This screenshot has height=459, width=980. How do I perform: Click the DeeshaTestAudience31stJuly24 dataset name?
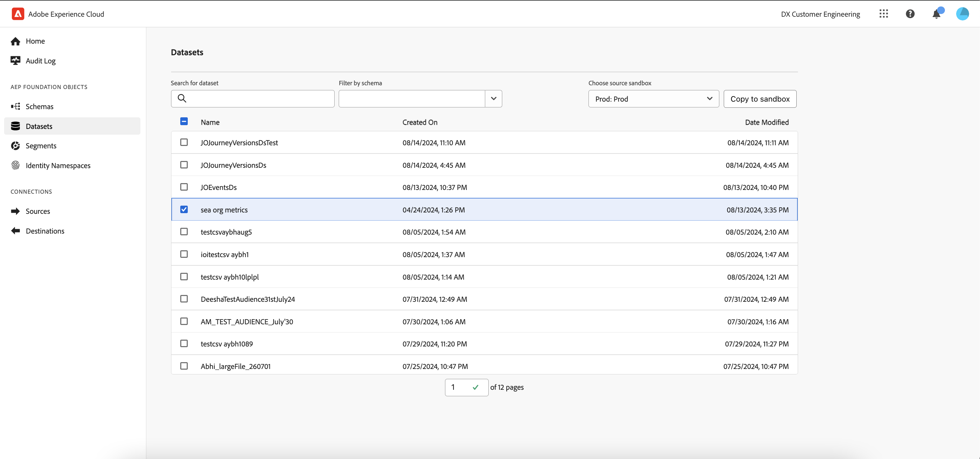pos(248,299)
